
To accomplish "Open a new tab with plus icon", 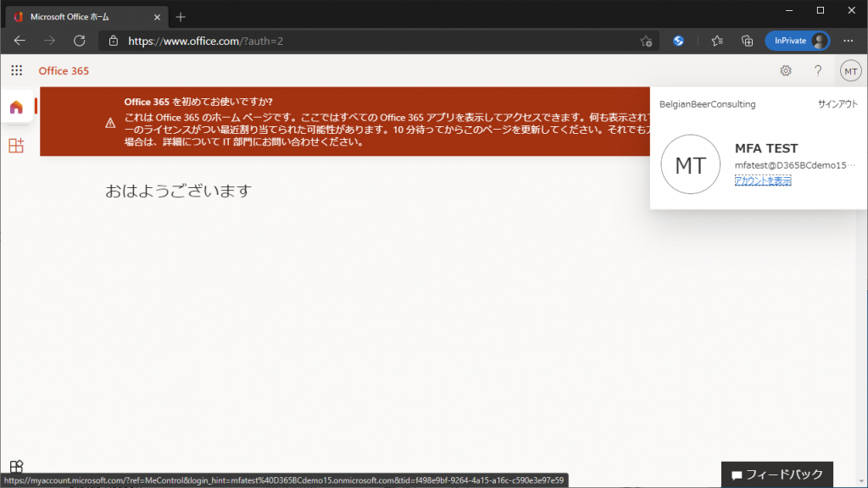I will [x=181, y=17].
